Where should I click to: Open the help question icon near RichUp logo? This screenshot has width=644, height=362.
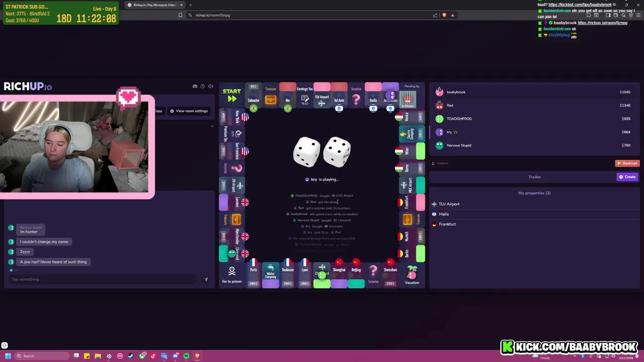point(203,86)
